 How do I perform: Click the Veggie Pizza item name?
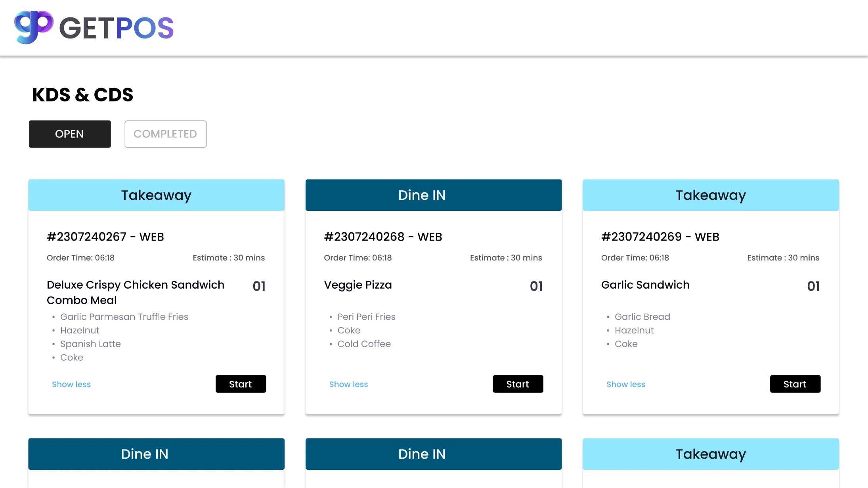[358, 285]
